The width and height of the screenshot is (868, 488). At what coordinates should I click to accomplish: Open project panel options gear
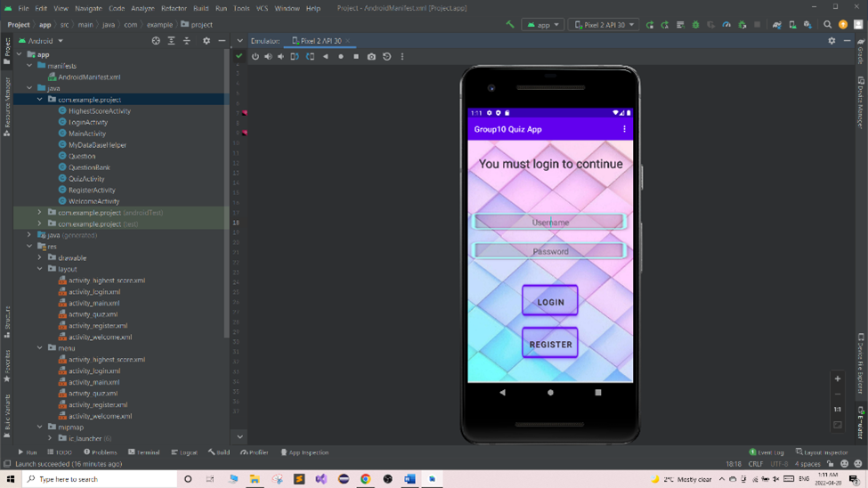(x=207, y=40)
